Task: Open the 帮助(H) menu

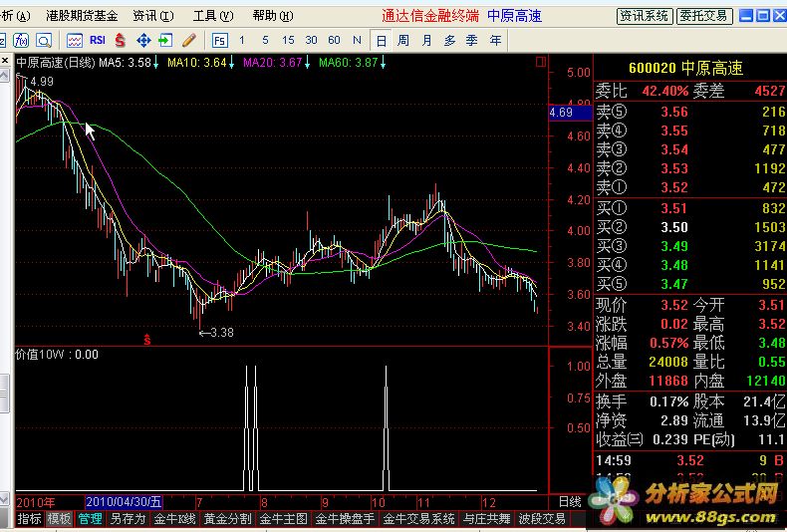Action: coord(273,16)
